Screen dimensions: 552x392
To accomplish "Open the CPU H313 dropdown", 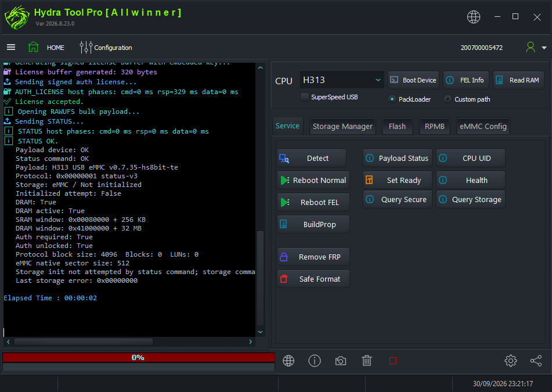I will 341,80.
